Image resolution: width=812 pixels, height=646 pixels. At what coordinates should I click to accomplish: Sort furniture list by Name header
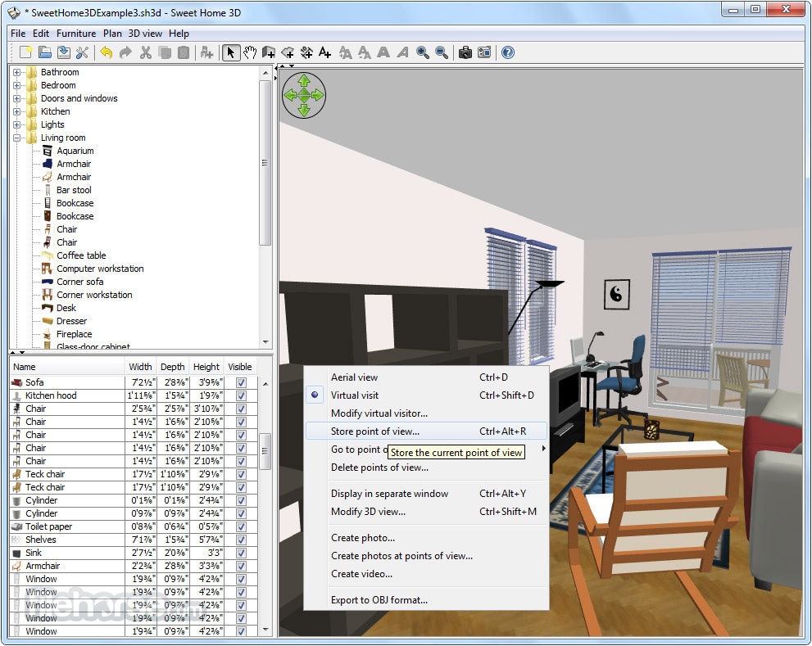67,367
